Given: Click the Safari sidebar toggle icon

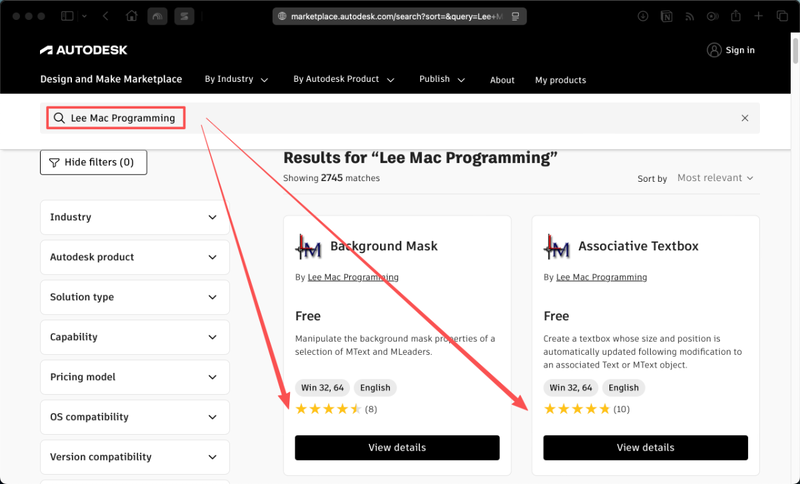Looking at the screenshot, I should 67,16.
